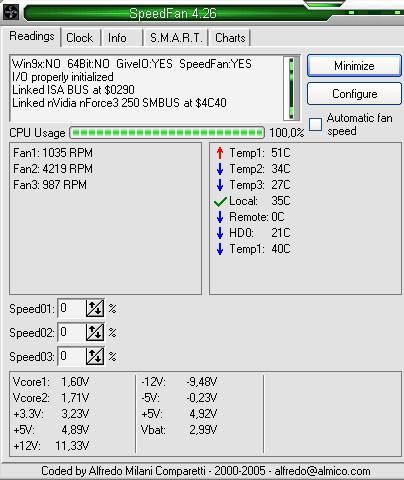404x480 pixels.
Task: Click the 100,0% CPU usage value
Action: [287, 133]
